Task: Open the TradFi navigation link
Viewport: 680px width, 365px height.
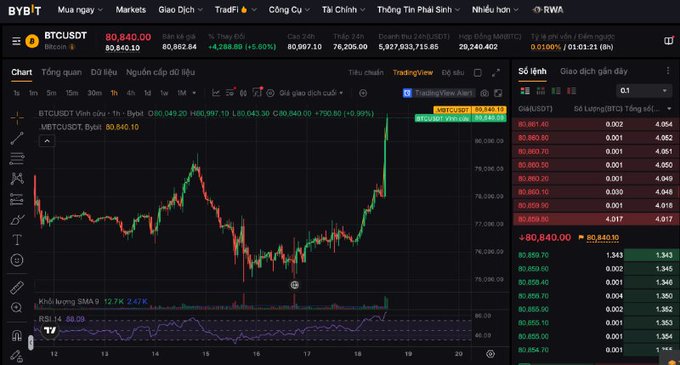Action: 235,10
